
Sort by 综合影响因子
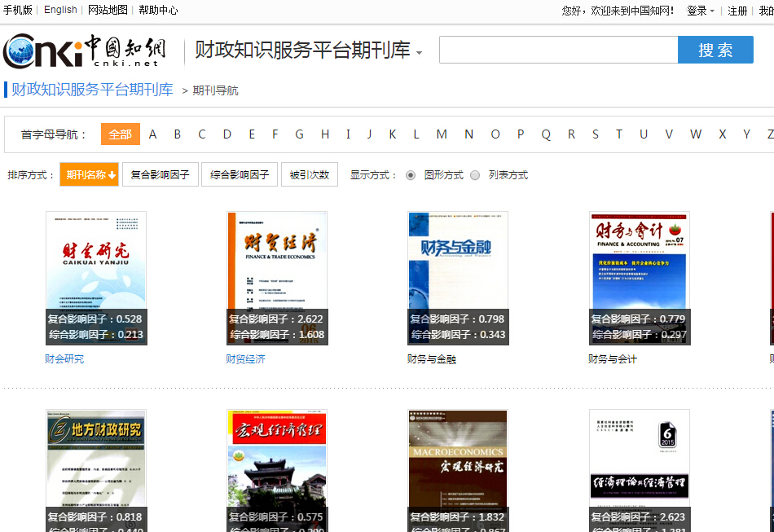click(240, 174)
